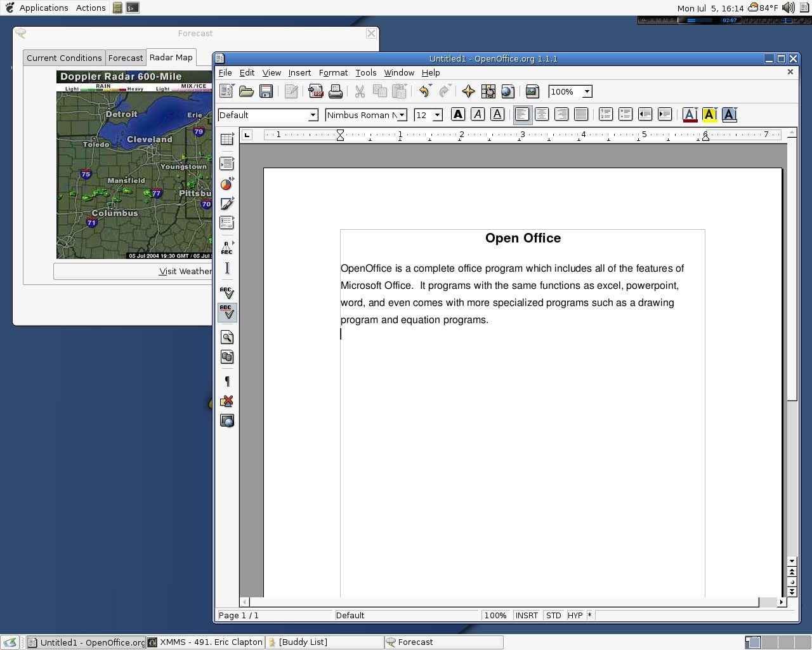This screenshot has height=650, width=812.
Task: Click Buddy List taskbar button
Action: (x=325, y=642)
